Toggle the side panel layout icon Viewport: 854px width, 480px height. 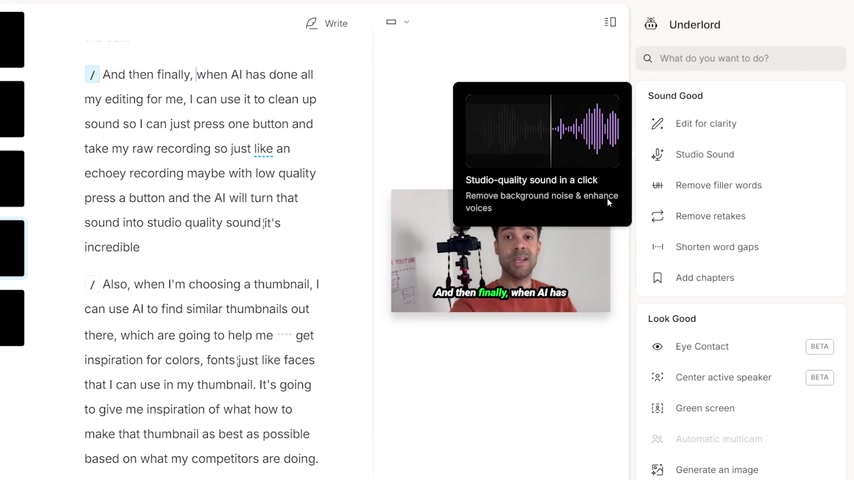click(x=611, y=22)
